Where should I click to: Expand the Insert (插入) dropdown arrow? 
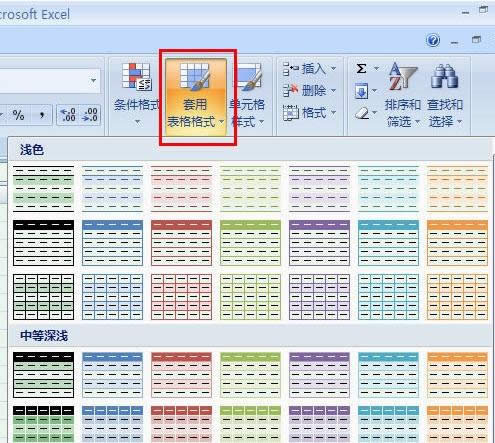(x=333, y=69)
